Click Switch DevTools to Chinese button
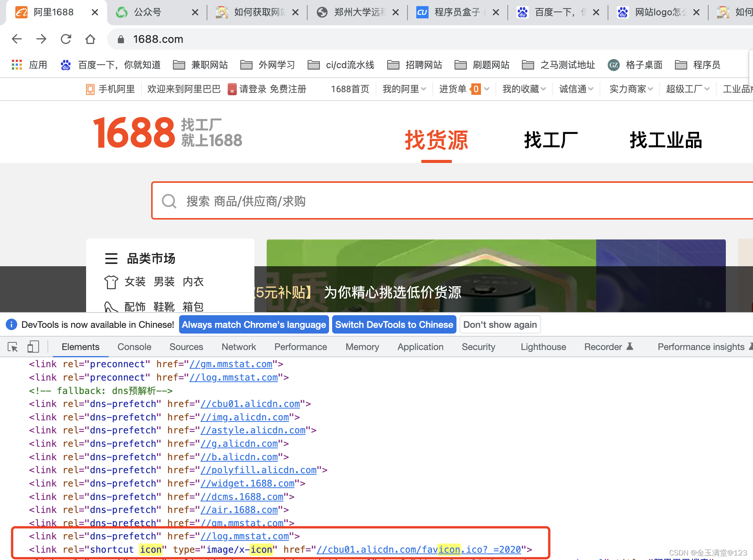The height and width of the screenshot is (560, 753). pyautogui.click(x=394, y=325)
